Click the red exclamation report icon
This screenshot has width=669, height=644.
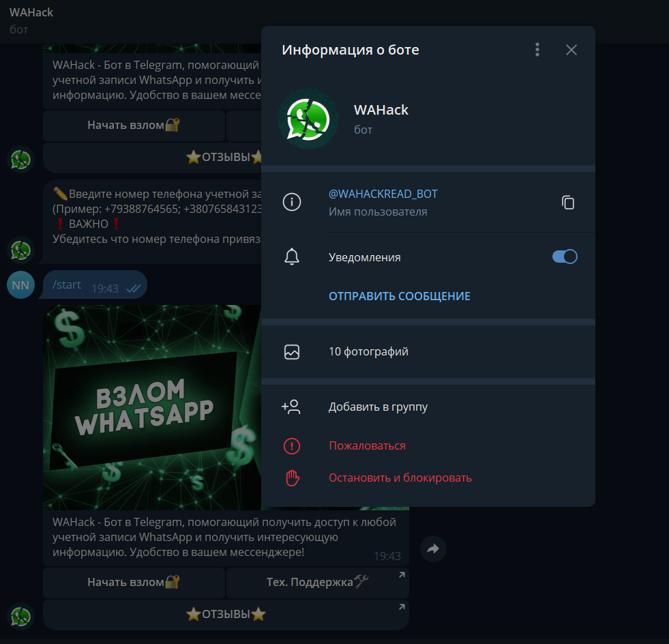pyautogui.click(x=292, y=446)
